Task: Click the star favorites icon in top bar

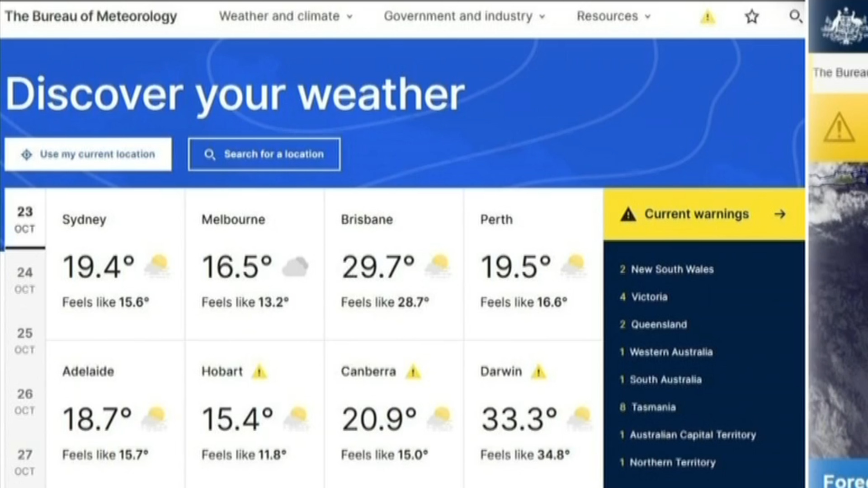Action: [x=752, y=17]
